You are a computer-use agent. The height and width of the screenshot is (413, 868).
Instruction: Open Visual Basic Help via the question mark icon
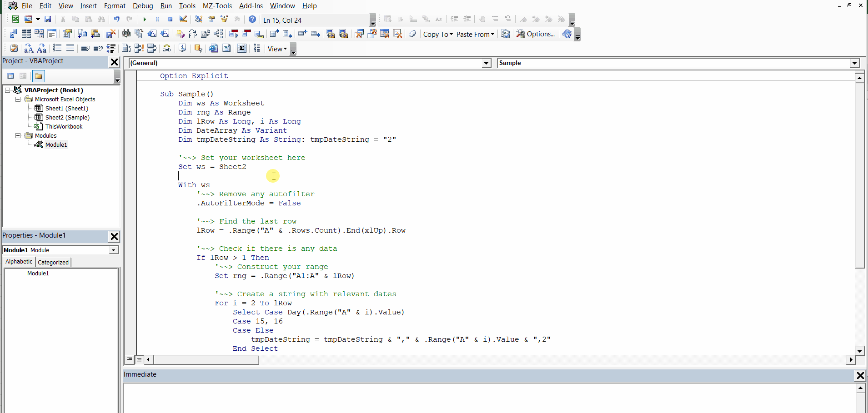click(x=252, y=19)
